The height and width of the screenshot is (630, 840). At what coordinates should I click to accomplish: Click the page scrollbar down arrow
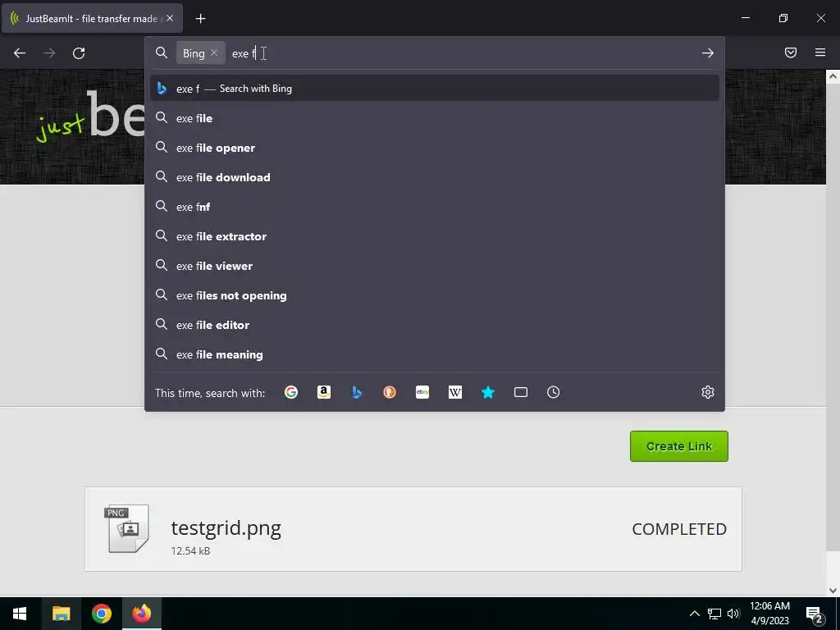click(833, 591)
